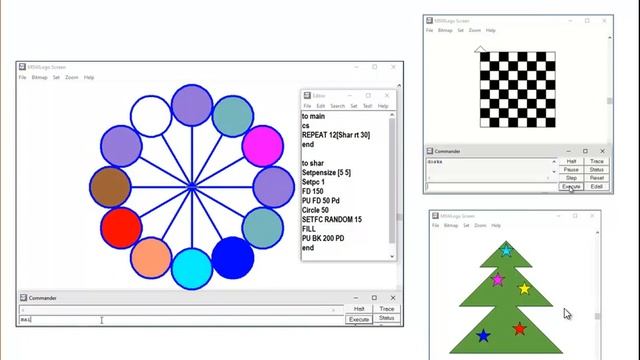This screenshot has height=360, width=640.
Task: Click the 'Setpc 1' line in the Editor
Action: [313, 182]
